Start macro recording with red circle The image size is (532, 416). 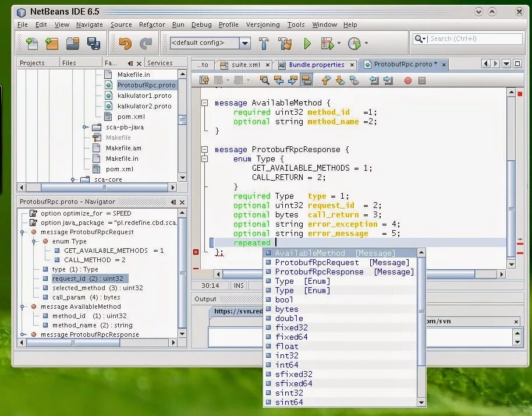coord(408,80)
